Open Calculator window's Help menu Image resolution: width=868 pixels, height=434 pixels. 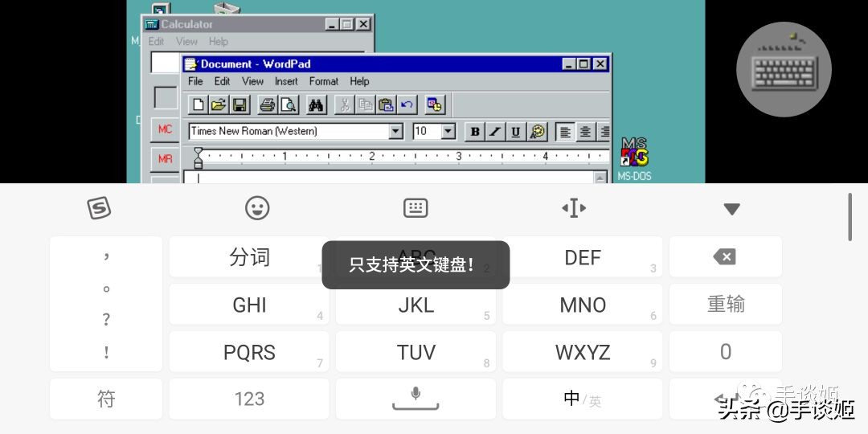[x=218, y=41]
